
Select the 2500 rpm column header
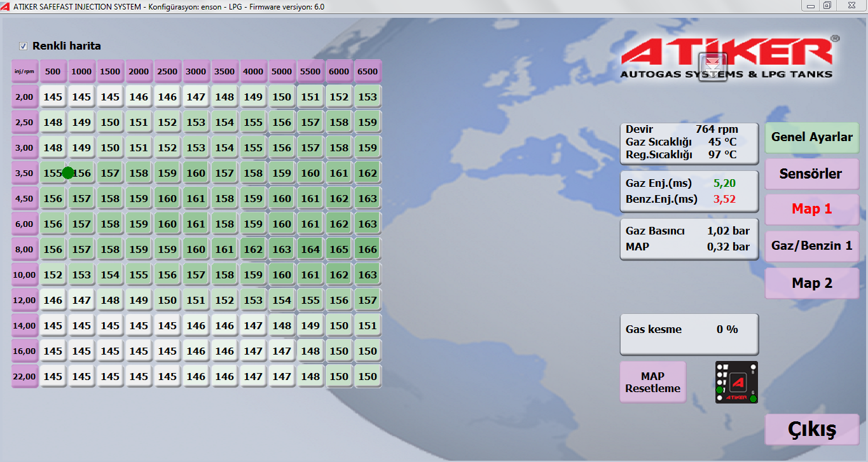coord(168,71)
